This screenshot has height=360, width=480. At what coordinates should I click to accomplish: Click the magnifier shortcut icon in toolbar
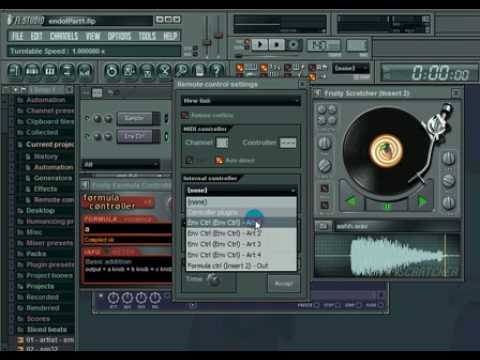pos(182,71)
